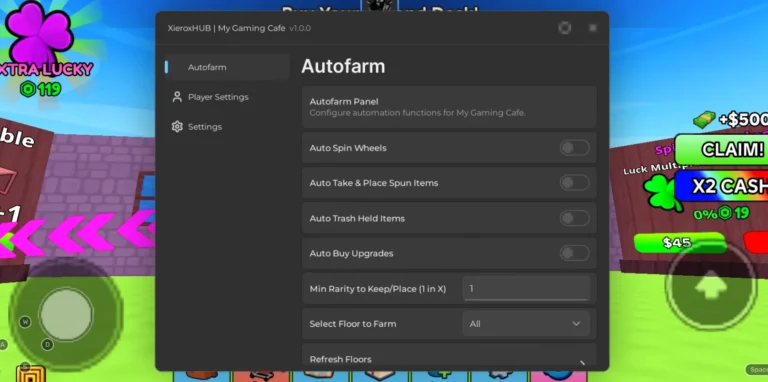Open the Autofarm tab in the sidebar
Screen dimensions: 768x382
[227, 67]
